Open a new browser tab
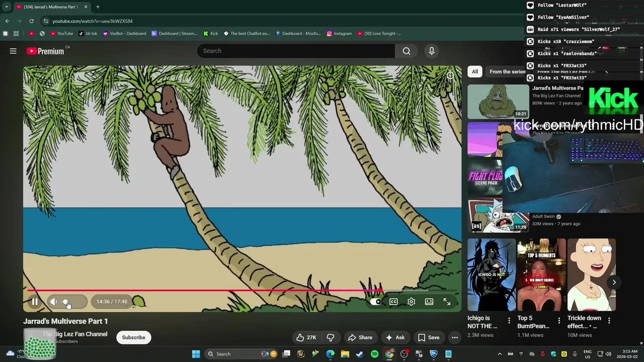Viewport: 644px width, 362px height. (98, 7)
